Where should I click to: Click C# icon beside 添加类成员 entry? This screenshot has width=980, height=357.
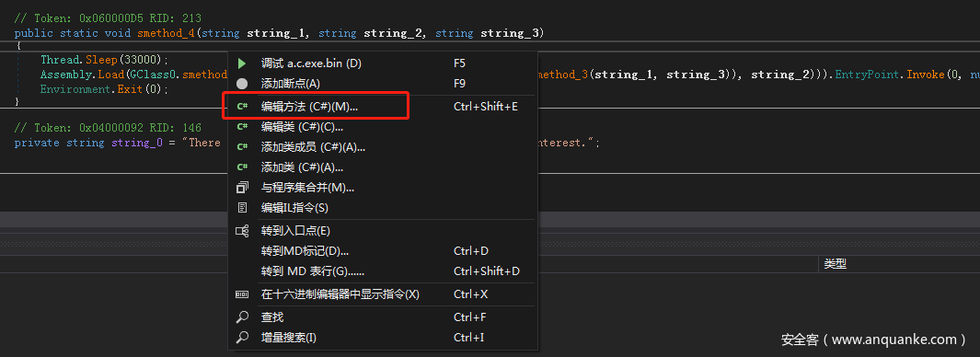click(x=242, y=147)
